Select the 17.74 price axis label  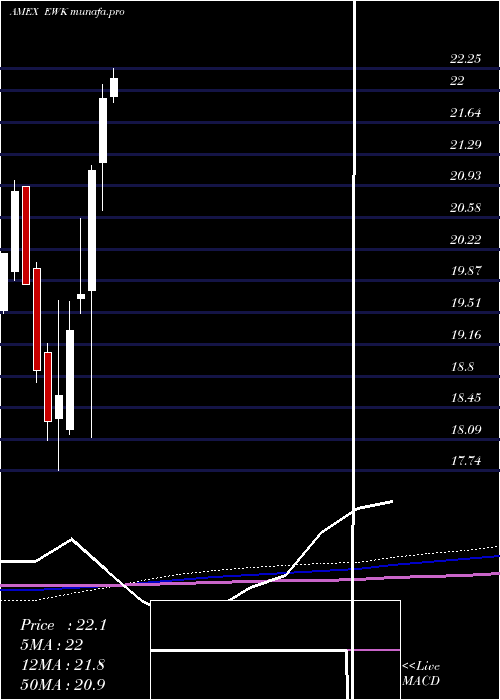coord(466,460)
